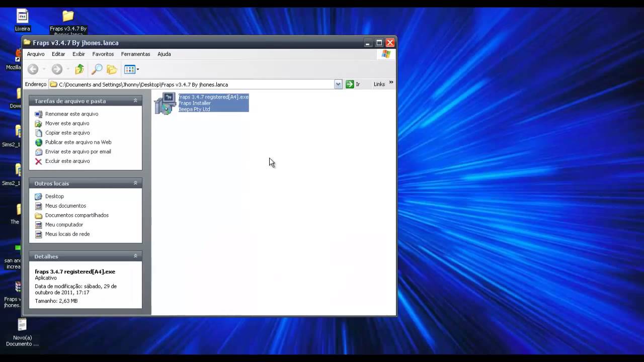Open the Views mode button
This screenshot has height=362, width=644.
tap(129, 69)
